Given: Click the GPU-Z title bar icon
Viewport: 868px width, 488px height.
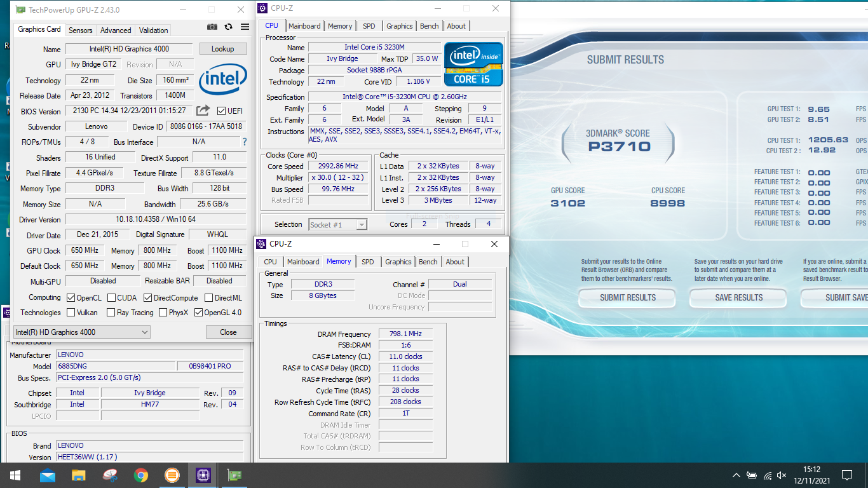Looking at the screenshot, I should click(20, 10).
